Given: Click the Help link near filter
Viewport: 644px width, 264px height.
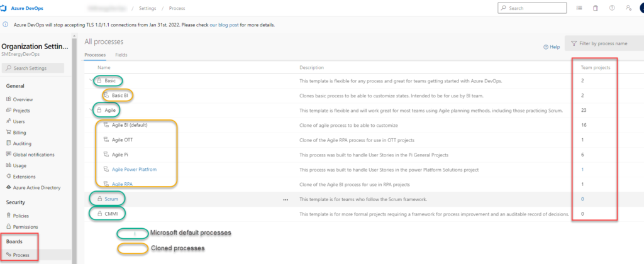Looking at the screenshot, I should tap(552, 47).
